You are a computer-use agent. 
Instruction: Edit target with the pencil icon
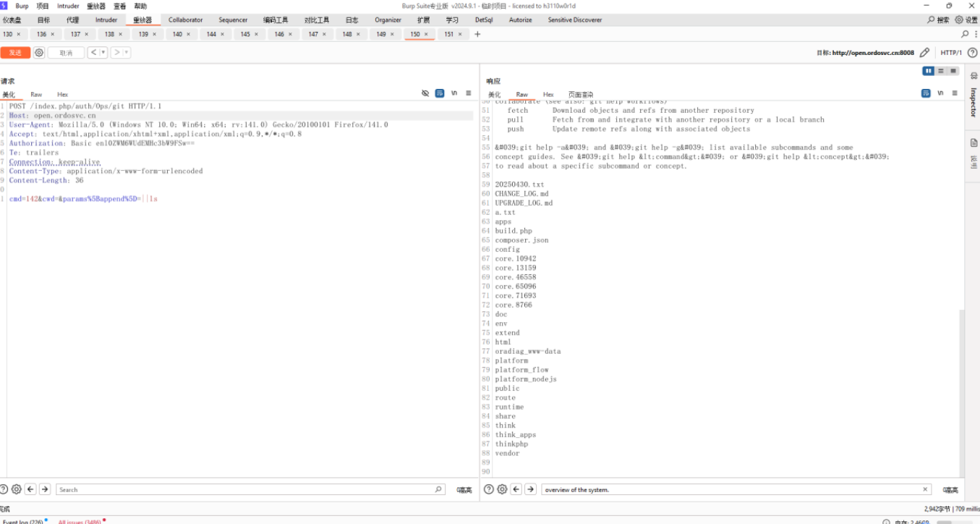point(924,53)
